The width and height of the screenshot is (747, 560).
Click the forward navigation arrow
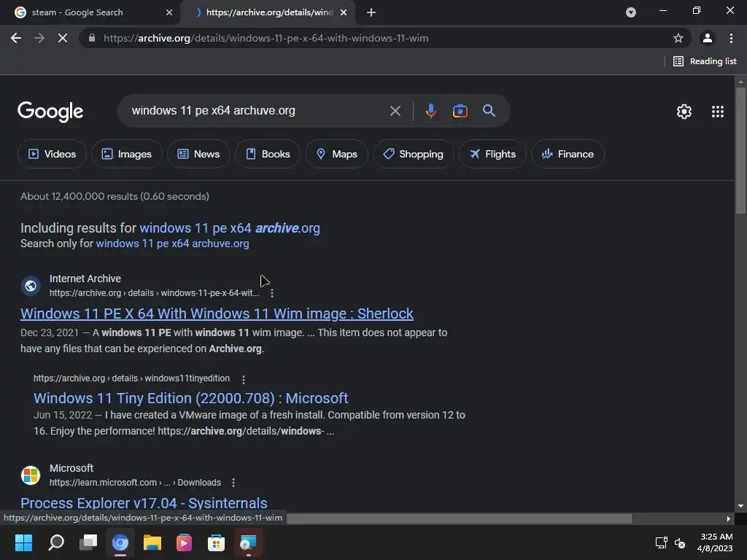pos(39,38)
